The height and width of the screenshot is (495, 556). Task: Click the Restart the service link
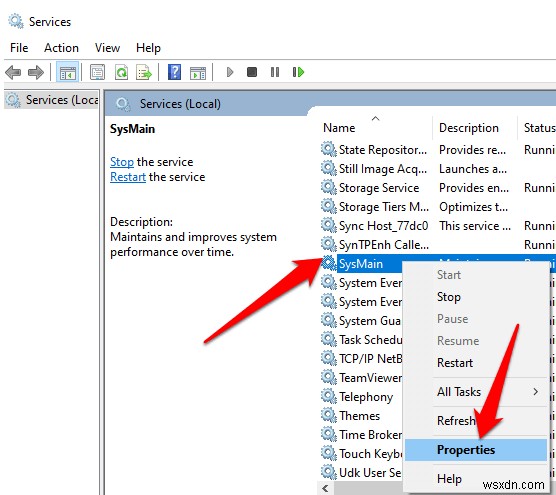click(x=128, y=177)
